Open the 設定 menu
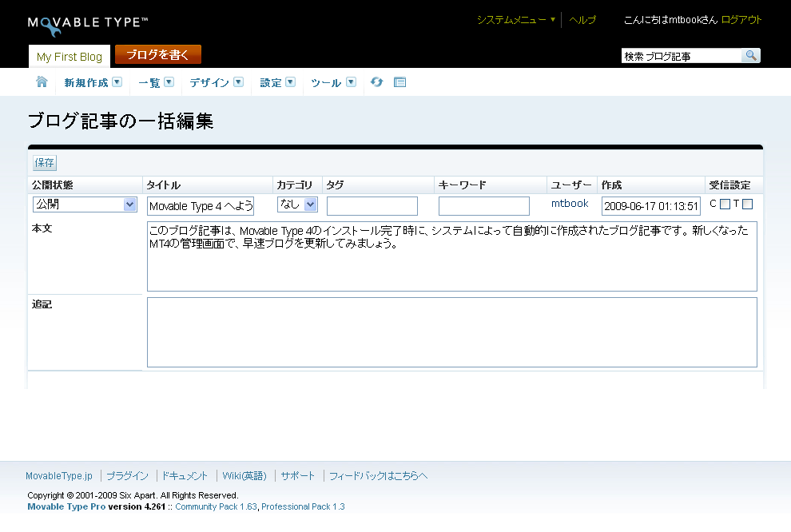 pyautogui.click(x=271, y=83)
